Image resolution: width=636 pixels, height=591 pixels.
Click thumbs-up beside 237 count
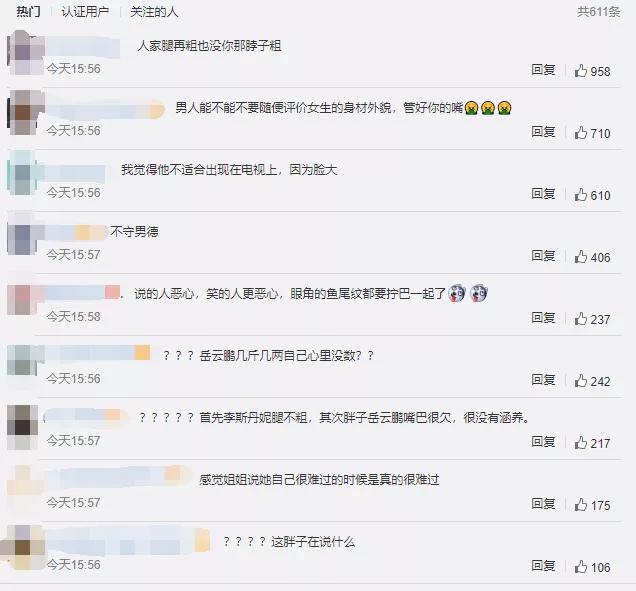[x=580, y=319]
